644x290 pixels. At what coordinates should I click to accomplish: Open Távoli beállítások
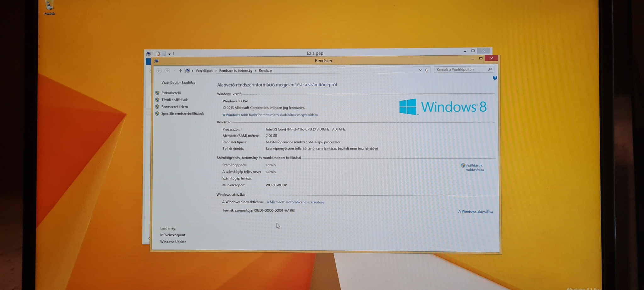click(174, 100)
